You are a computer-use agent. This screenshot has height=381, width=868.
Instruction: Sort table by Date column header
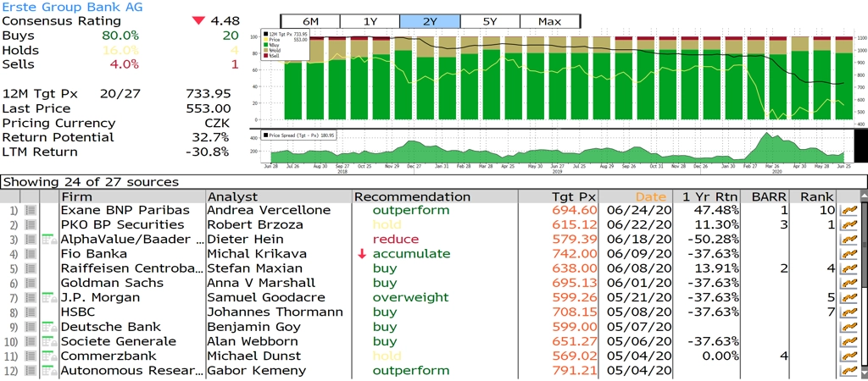coord(636,197)
